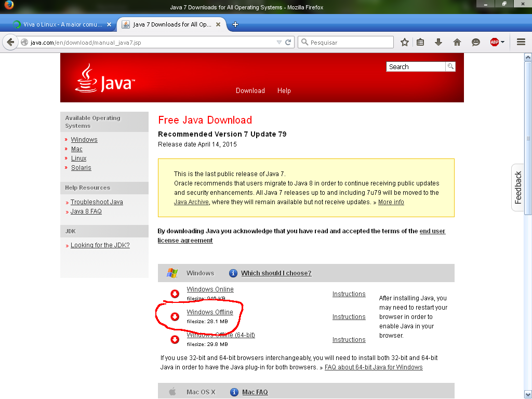
Task: Open a new tab with plus button
Action: tap(235, 24)
